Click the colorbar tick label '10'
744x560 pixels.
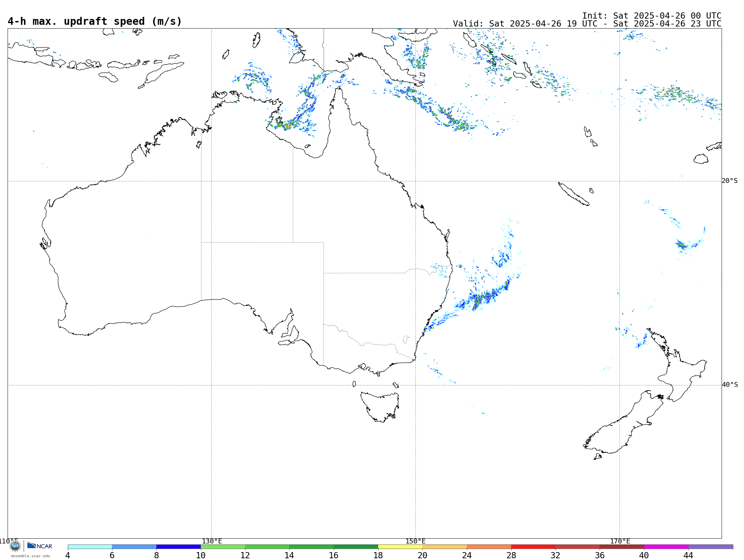(201, 556)
